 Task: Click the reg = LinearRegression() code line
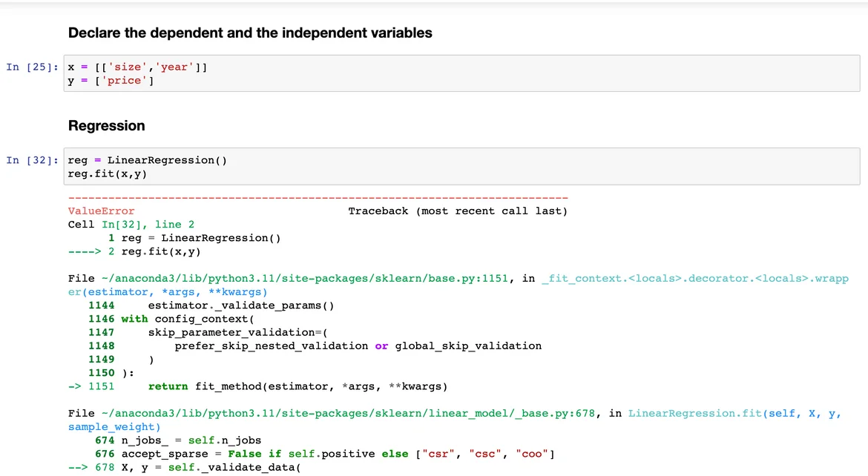[x=148, y=160]
